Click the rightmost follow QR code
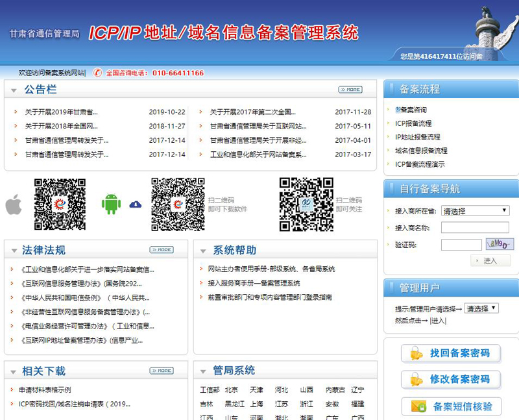This screenshot has height=420, width=519. (306, 204)
